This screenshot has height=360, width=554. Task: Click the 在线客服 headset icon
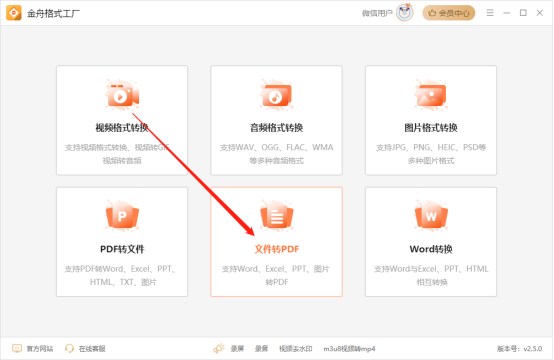tap(69, 349)
